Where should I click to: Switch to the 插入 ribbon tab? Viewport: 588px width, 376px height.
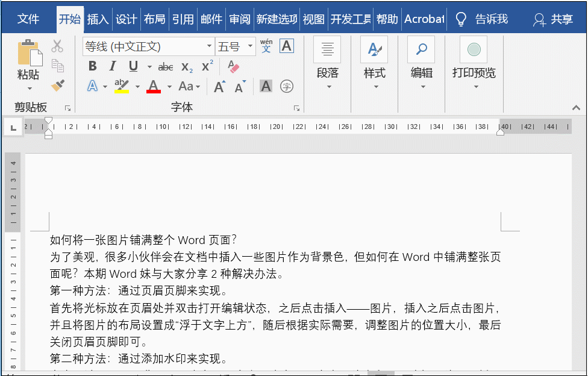point(98,19)
